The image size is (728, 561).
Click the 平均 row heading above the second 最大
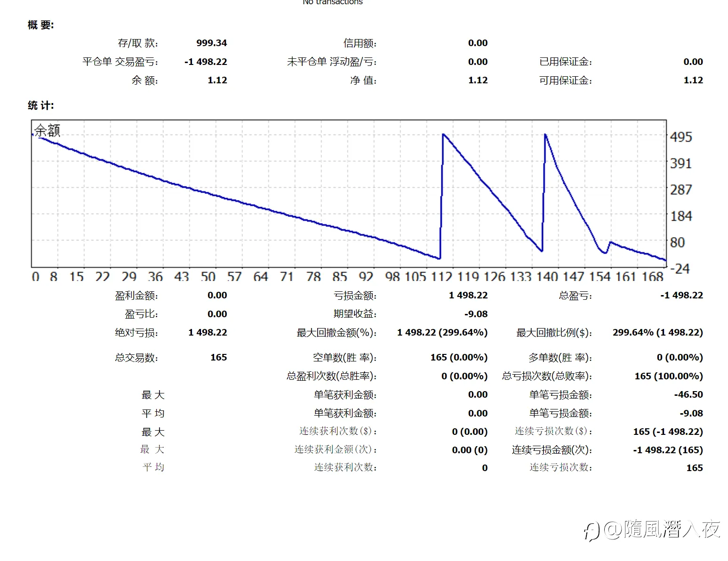[x=153, y=414]
